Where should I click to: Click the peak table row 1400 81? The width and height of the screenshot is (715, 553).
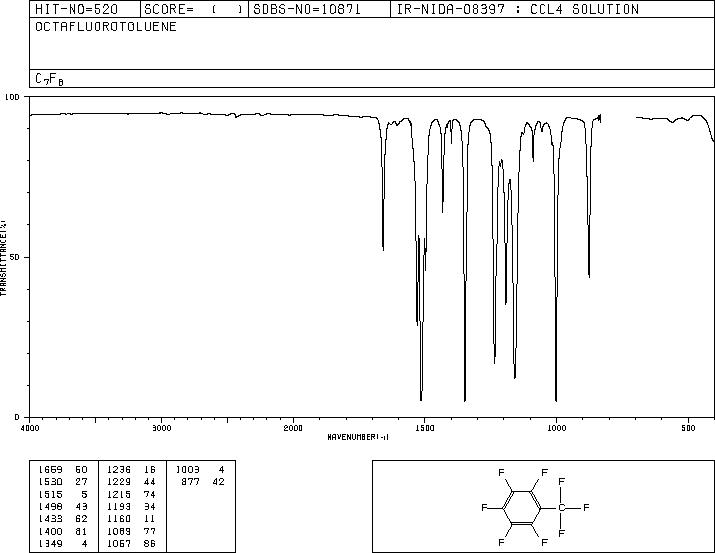63,532
